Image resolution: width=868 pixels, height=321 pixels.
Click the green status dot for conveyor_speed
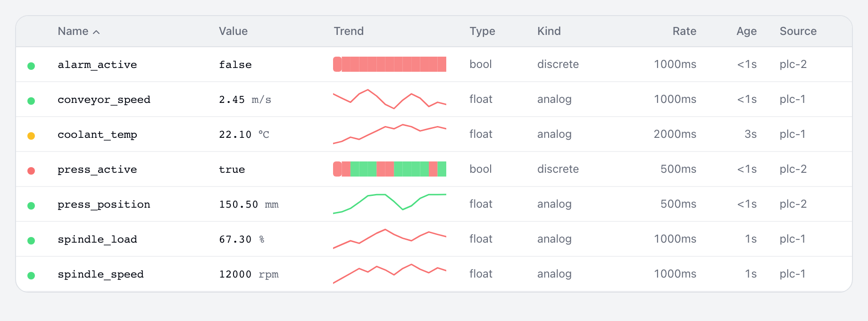[x=31, y=101]
